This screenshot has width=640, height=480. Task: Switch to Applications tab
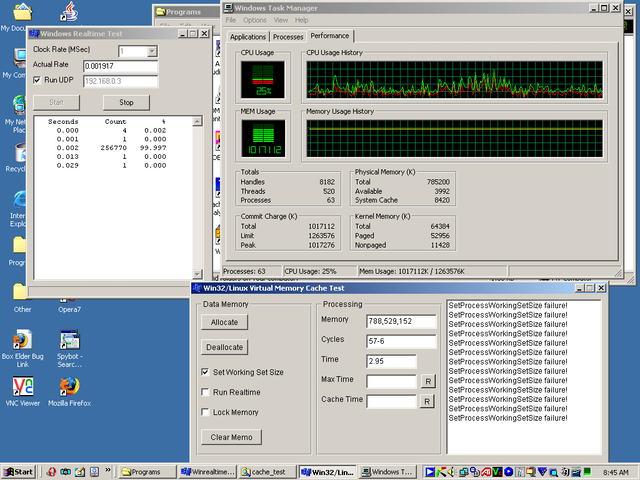click(x=248, y=37)
